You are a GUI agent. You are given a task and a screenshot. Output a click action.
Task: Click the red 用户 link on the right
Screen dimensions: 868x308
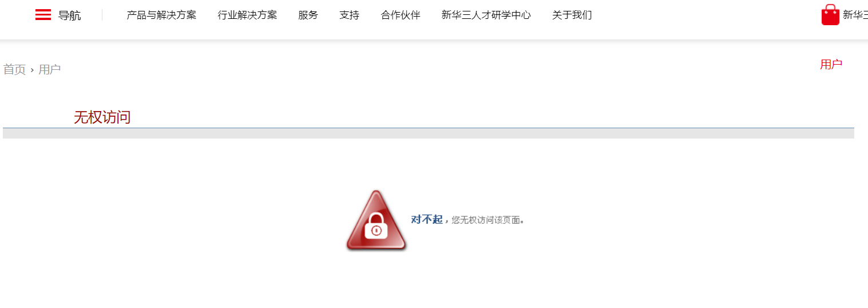coord(831,65)
